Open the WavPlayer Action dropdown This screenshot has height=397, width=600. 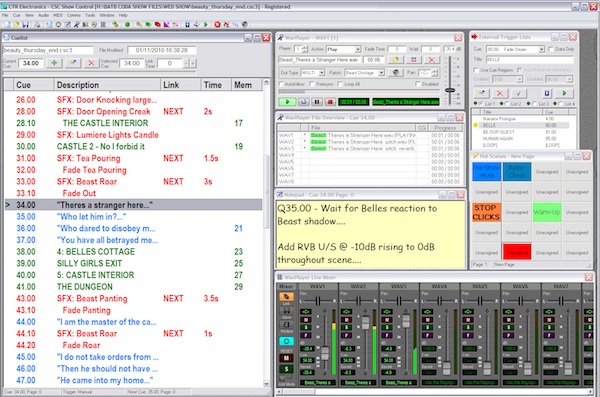[358, 49]
